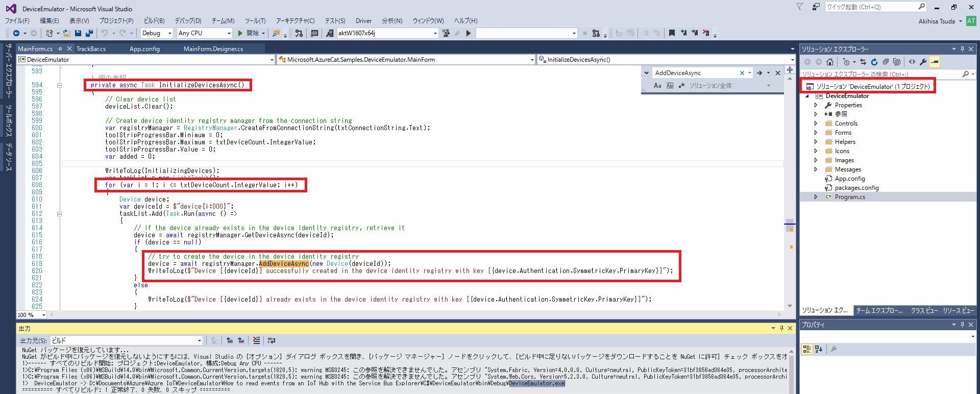
Task: Click the Akihisa Tsuda account name
Action: pos(937,21)
